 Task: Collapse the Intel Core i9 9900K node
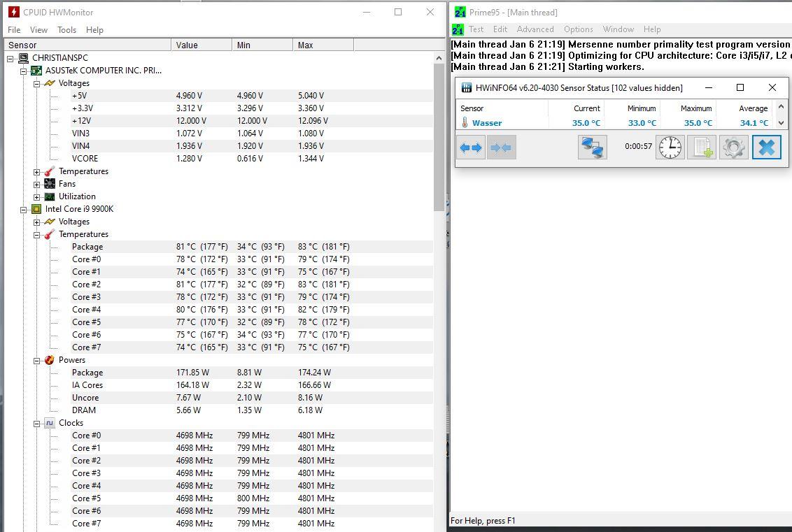(x=23, y=210)
